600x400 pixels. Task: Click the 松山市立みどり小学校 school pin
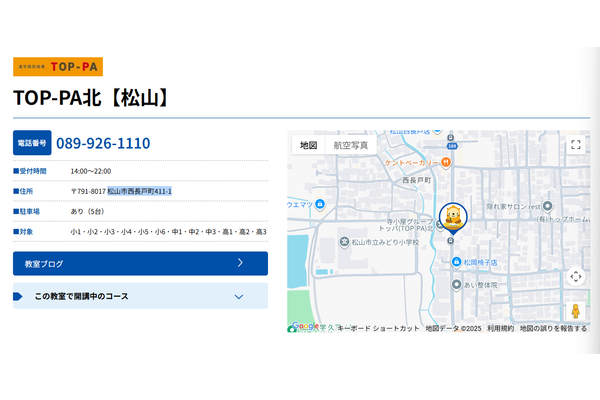click(x=344, y=242)
